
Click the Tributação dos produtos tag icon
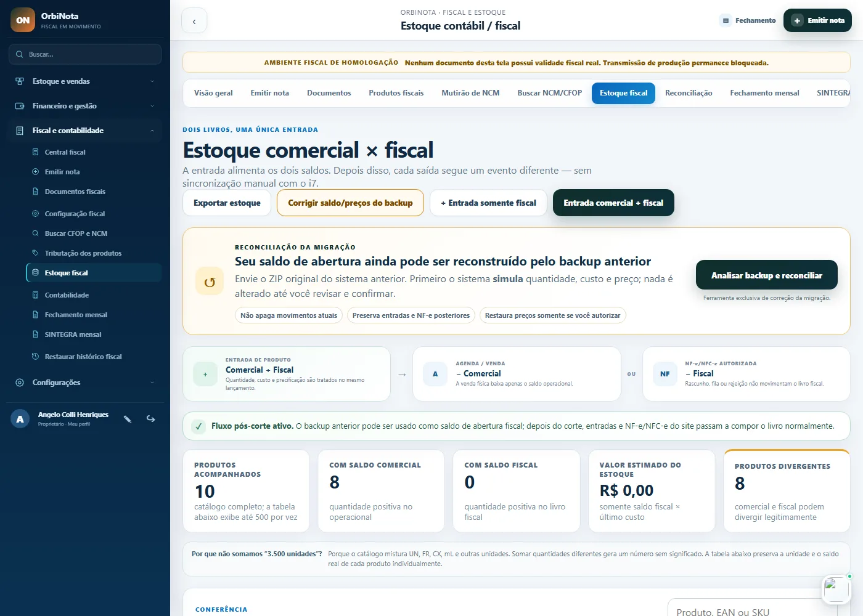(x=36, y=253)
